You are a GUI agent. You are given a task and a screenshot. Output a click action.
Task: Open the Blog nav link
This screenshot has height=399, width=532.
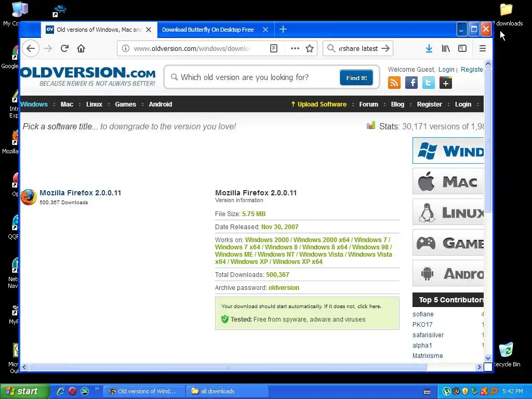click(x=397, y=104)
